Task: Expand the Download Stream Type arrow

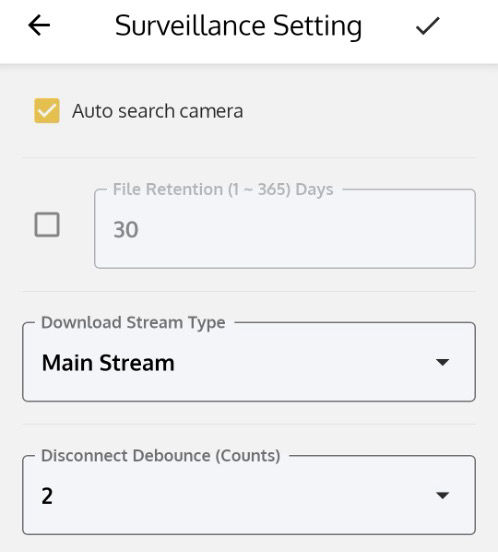Action: (442, 362)
